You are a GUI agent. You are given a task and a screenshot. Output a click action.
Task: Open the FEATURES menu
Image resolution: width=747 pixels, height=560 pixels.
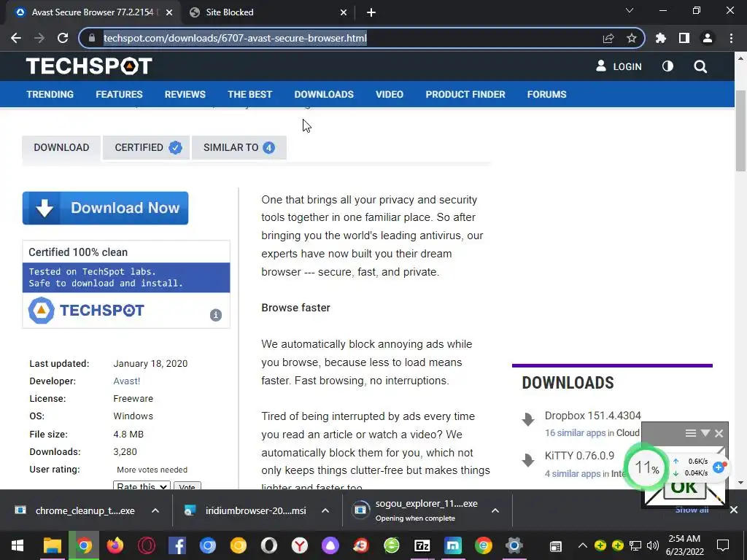[119, 94]
